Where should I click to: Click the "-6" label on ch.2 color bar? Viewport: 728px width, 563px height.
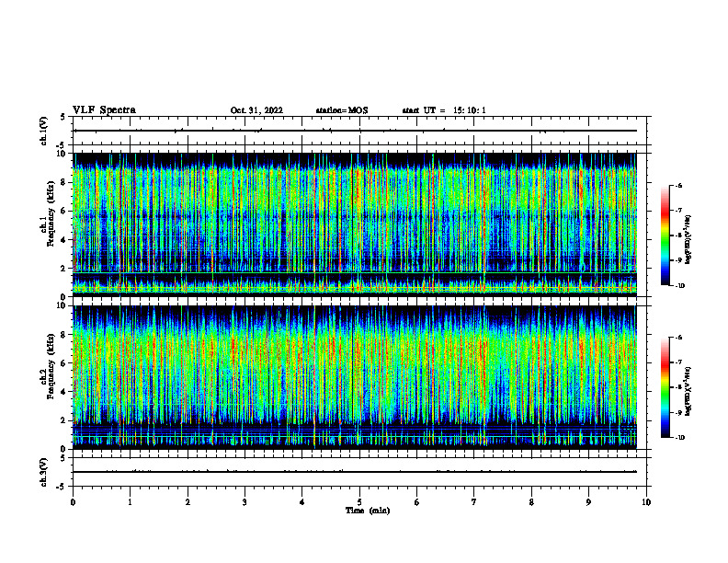tap(678, 338)
